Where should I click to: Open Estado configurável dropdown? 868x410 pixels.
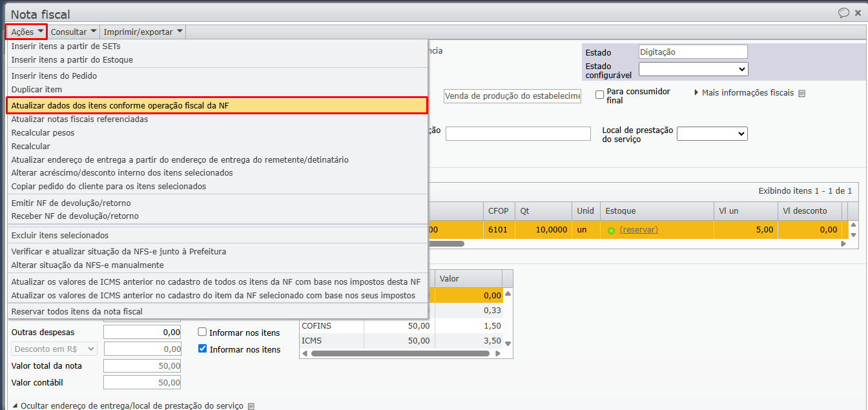[x=693, y=68]
